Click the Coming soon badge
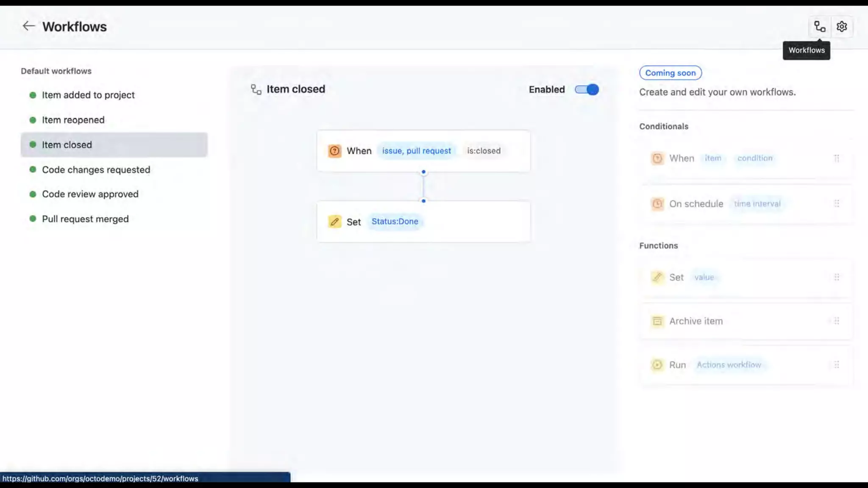The image size is (868, 488). click(x=670, y=73)
